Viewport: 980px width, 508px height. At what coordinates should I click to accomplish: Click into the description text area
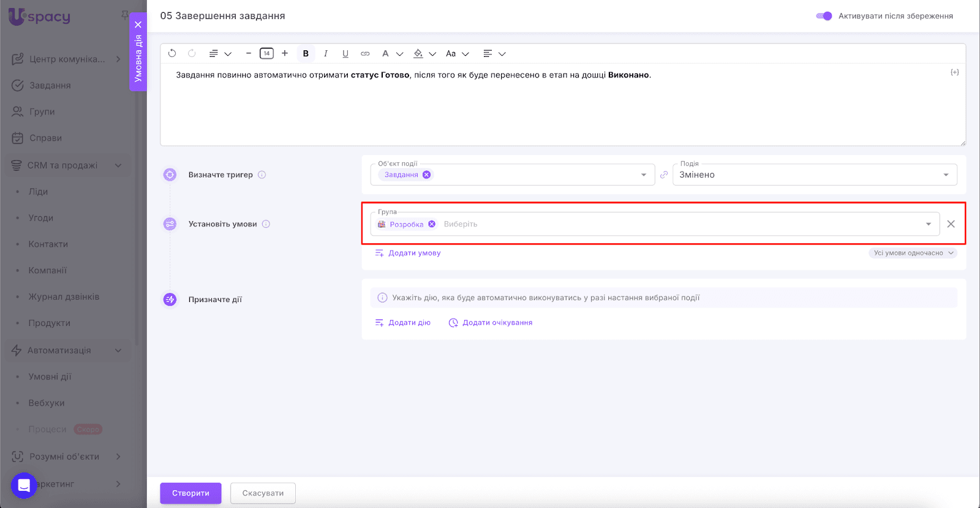[x=562, y=110]
